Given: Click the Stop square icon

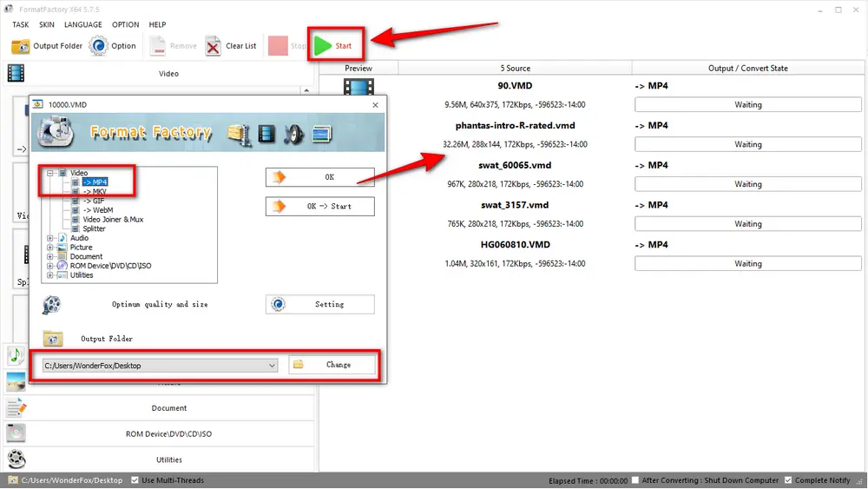Looking at the screenshot, I should pos(278,46).
